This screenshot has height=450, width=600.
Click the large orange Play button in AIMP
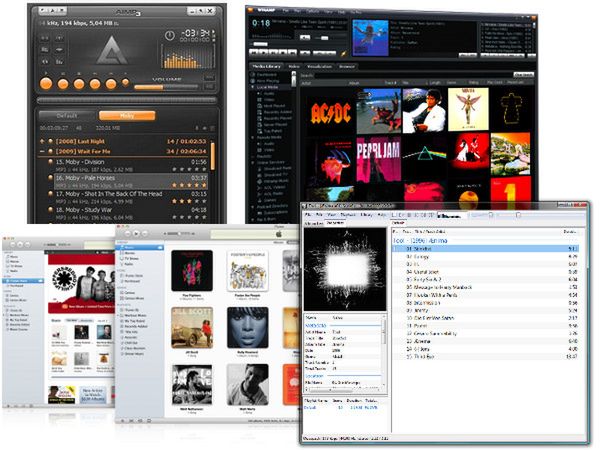46,83
